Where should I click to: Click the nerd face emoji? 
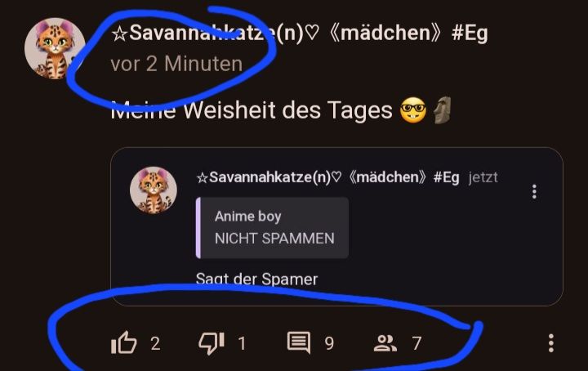click(413, 110)
